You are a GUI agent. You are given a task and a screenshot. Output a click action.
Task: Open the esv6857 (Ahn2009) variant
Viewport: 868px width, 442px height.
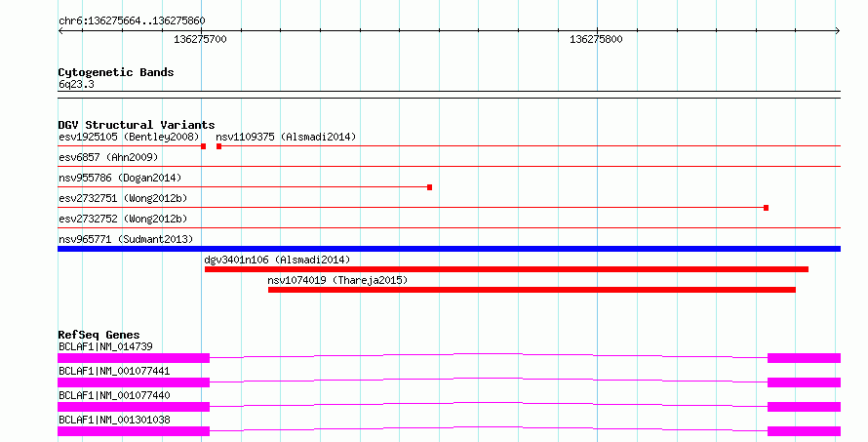click(x=108, y=157)
